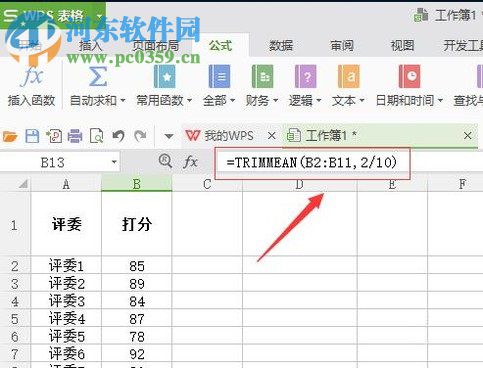Redo the last undone action
The image size is (483, 368).
coord(140,136)
